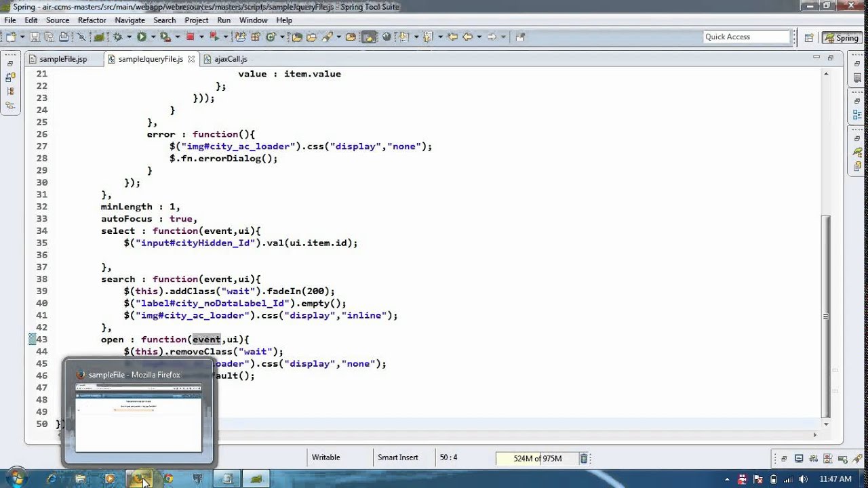Click the New file toolbar icon
868x488 pixels.
coord(11,37)
